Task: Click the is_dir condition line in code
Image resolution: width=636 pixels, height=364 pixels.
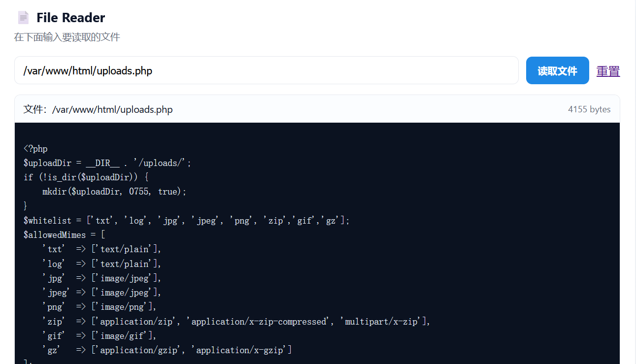Action: point(86,177)
